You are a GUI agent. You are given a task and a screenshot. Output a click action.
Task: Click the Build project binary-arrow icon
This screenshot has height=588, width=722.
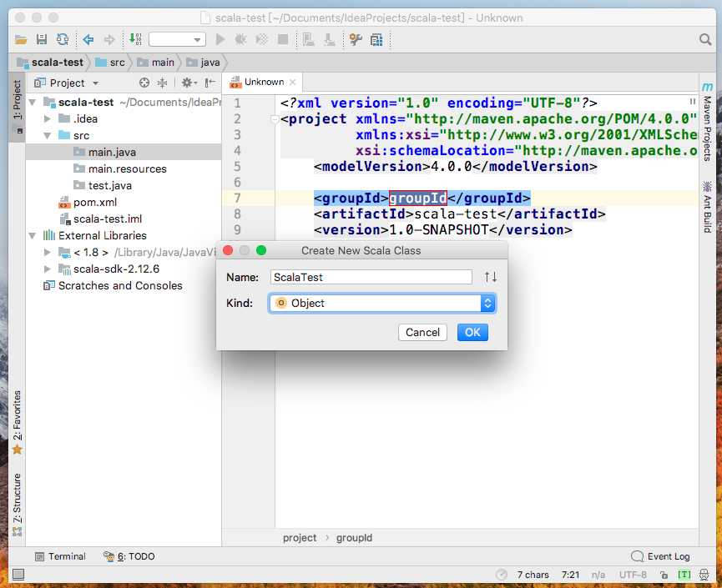(x=135, y=39)
